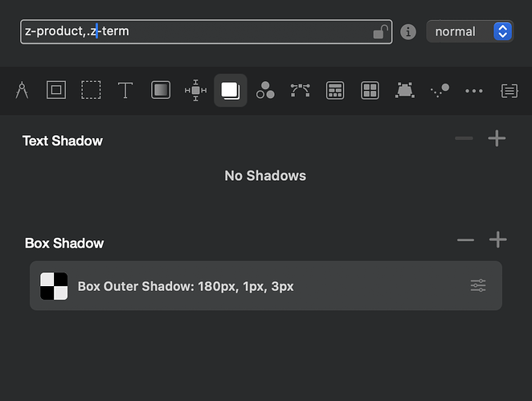Image resolution: width=532 pixels, height=401 pixels.
Task: Open the 'normal' state dropdown
Action: (x=469, y=32)
